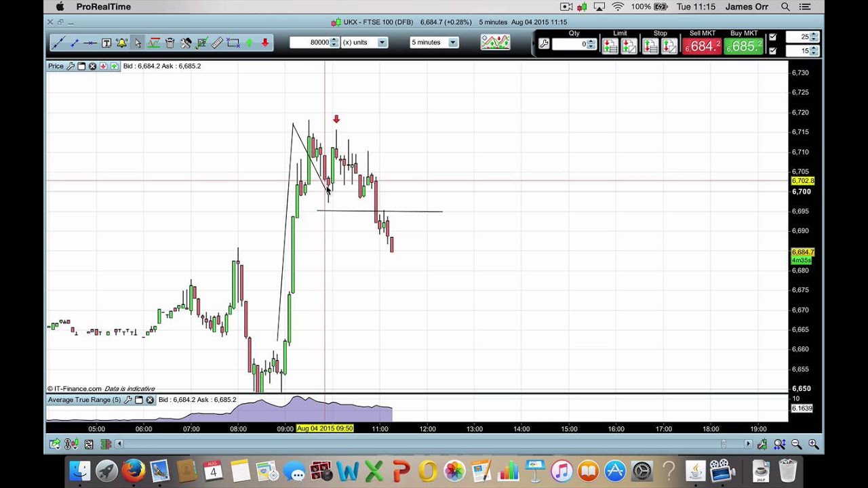Click scrollbar right arrow at bottom

747,444
